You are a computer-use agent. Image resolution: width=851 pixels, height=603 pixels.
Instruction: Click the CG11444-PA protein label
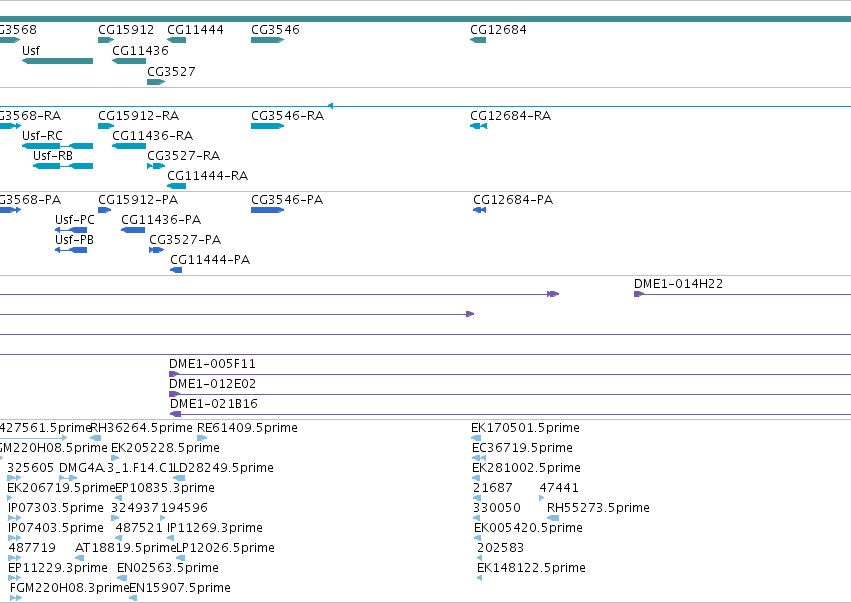click(x=210, y=260)
